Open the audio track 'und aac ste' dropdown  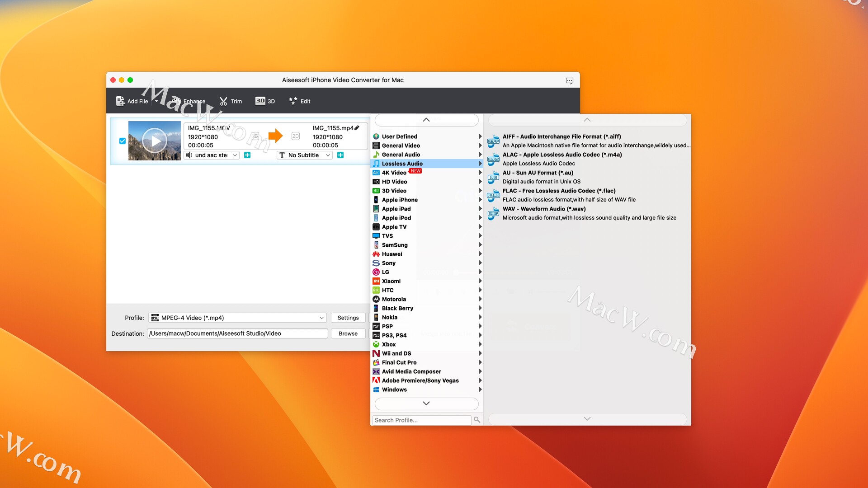(212, 155)
